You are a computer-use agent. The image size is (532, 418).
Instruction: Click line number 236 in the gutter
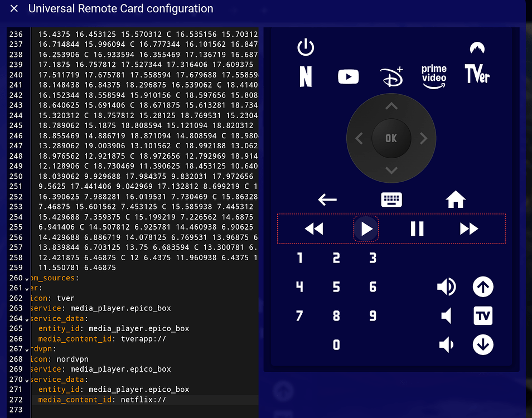coord(16,34)
